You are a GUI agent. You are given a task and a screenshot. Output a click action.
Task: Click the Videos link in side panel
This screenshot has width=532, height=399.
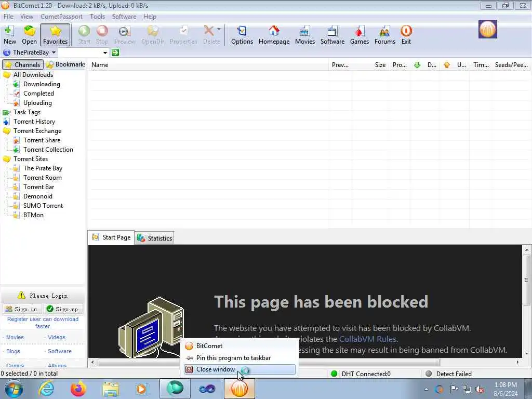(57, 337)
